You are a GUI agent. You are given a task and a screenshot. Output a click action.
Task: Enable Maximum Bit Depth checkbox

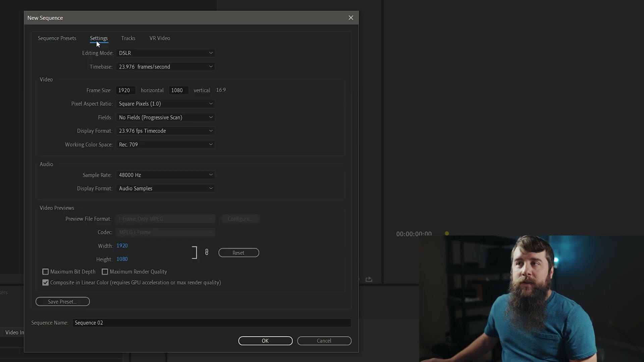pos(45,271)
